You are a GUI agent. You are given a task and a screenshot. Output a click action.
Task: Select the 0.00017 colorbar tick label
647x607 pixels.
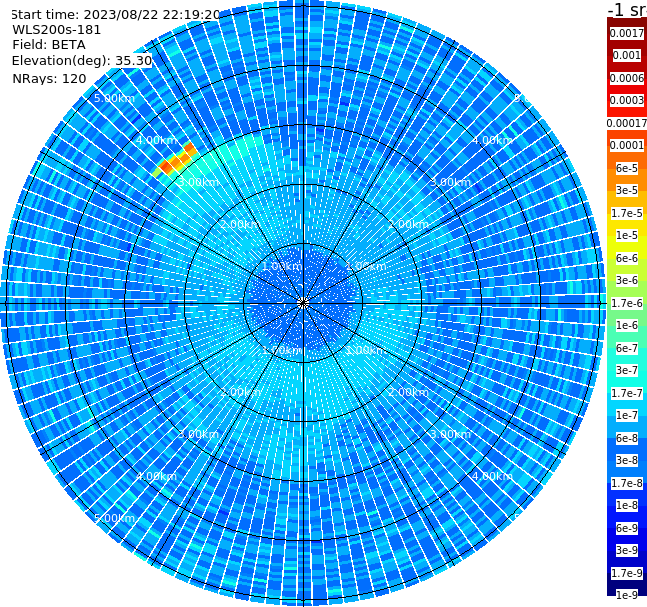tap(627, 123)
